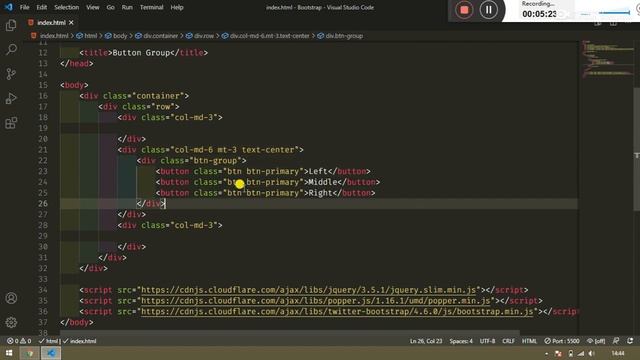Click the html breadcrumb item
The height and width of the screenshot is (360, 640).
[x=91, y=36]
